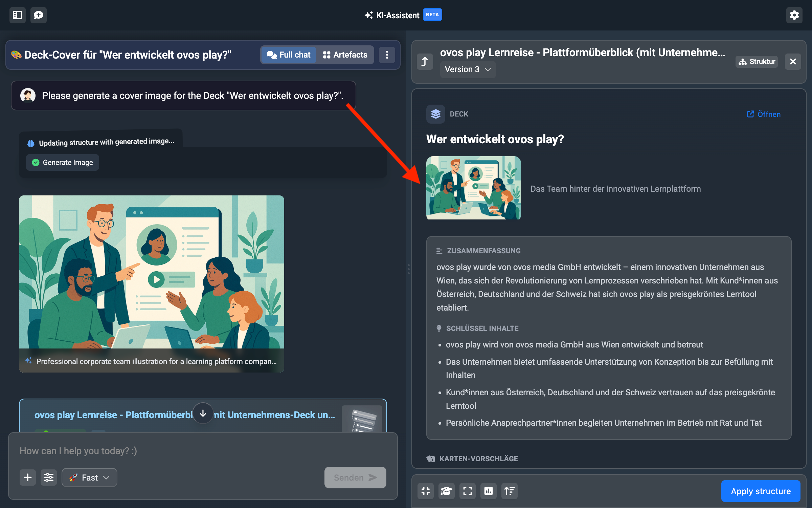Open the Fast model selector dropdown

[x=89, y=478]
